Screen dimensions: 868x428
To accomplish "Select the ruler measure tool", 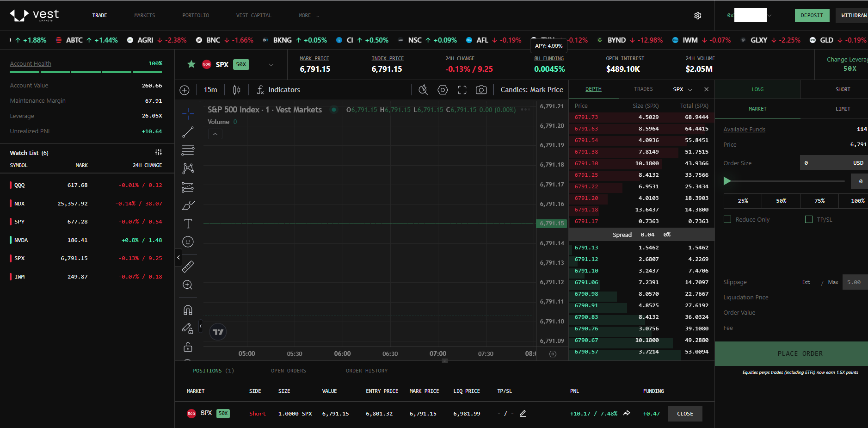I will tap(188, 267).
